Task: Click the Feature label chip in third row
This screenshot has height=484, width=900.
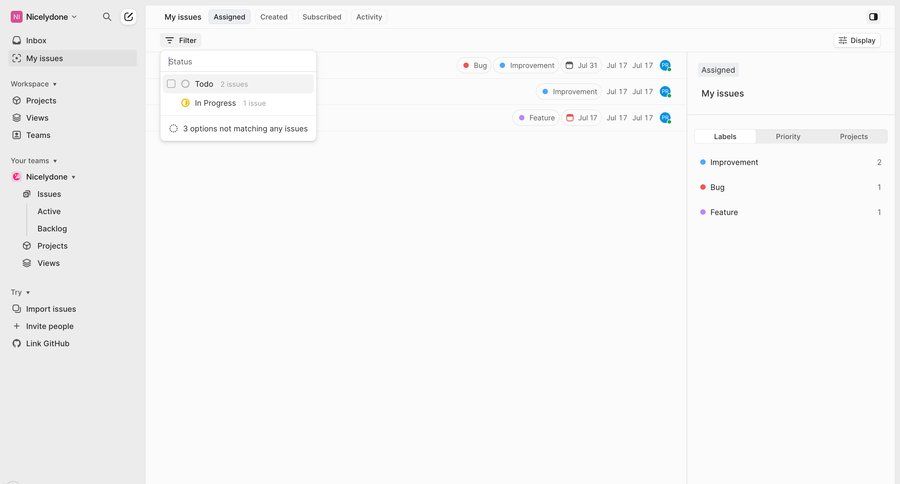Action: point(536,118)
